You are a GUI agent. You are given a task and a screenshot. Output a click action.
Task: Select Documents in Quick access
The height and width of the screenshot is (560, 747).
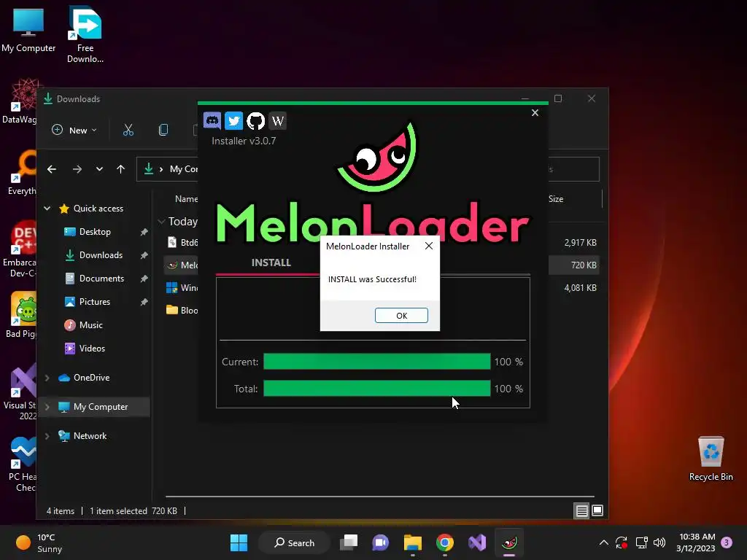101,278
